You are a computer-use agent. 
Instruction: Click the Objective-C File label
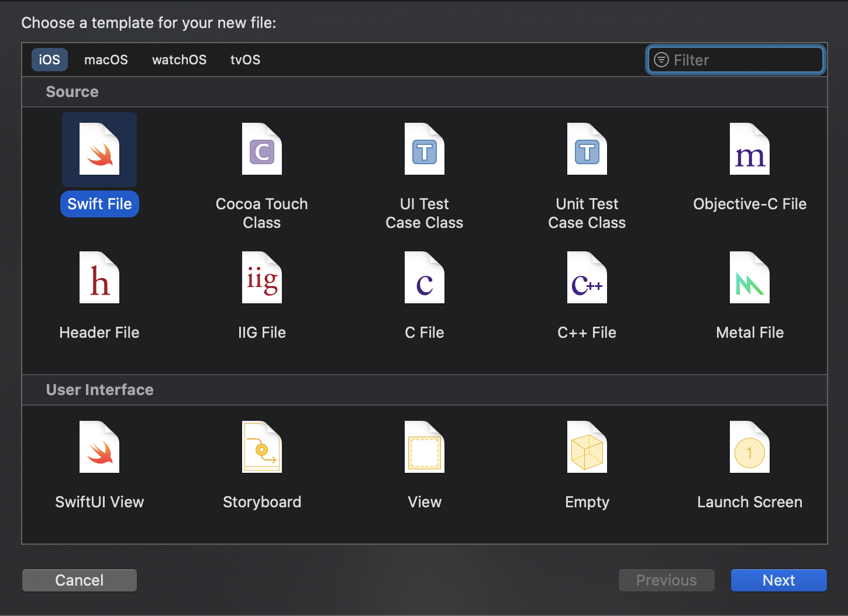tap(750, 204)
